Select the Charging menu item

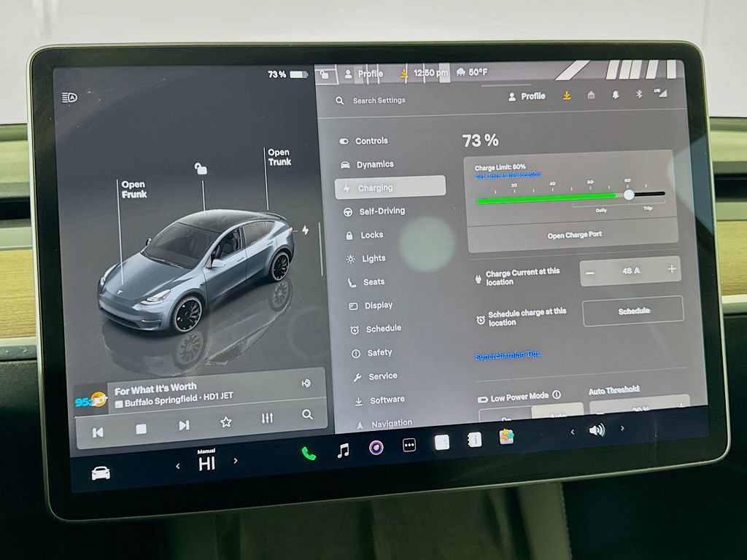click(391, 187)
